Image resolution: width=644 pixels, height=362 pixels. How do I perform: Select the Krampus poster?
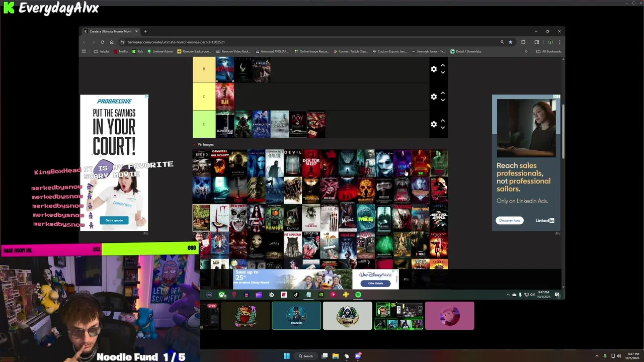292,217
